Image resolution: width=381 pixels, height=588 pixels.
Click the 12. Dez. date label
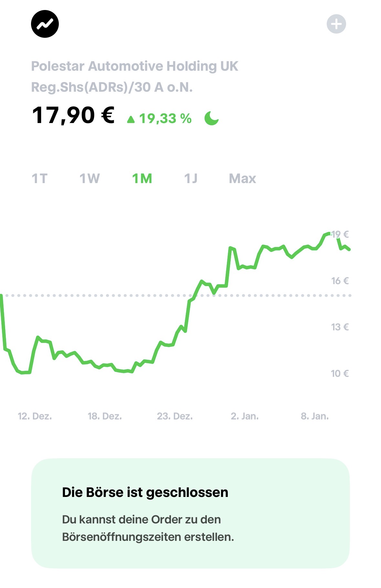35,416
